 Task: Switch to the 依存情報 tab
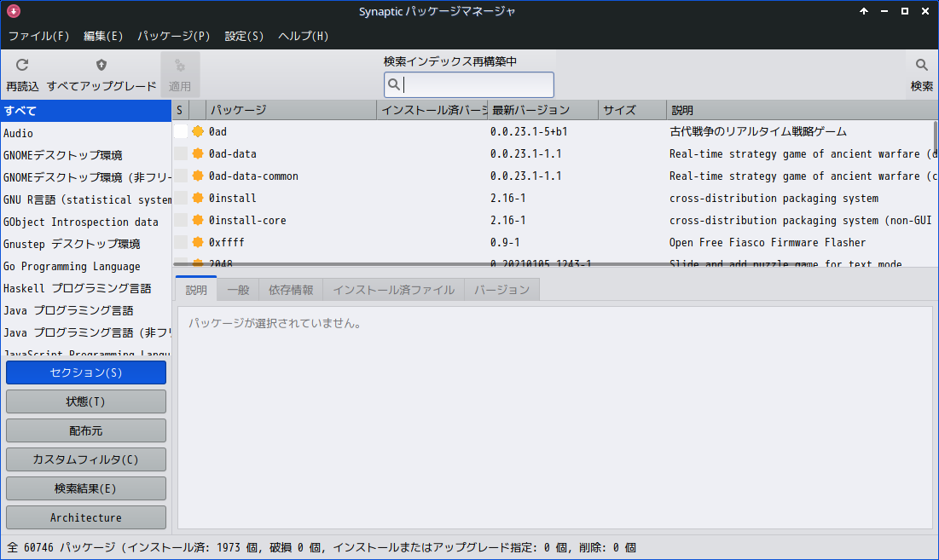[291, 290]
